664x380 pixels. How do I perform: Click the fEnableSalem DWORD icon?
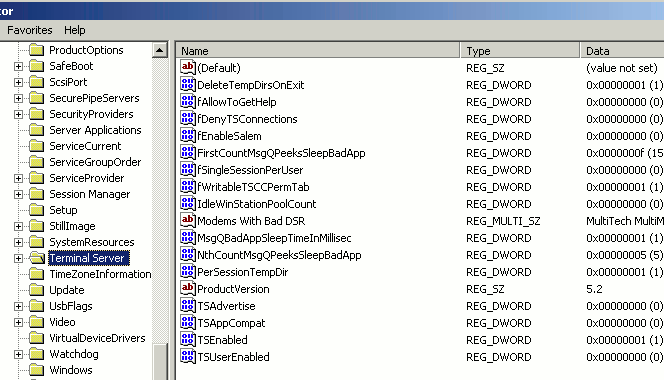tap(188, 135)
